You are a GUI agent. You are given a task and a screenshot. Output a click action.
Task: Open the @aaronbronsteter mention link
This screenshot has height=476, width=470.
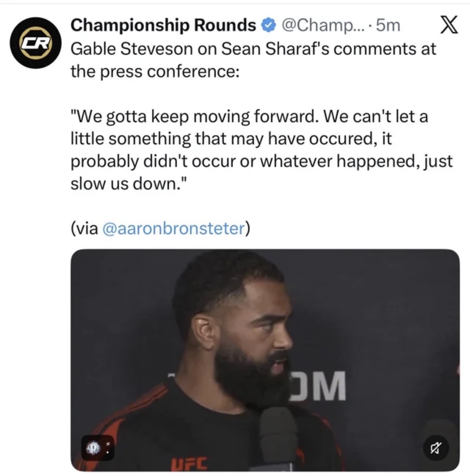[174, 228]
